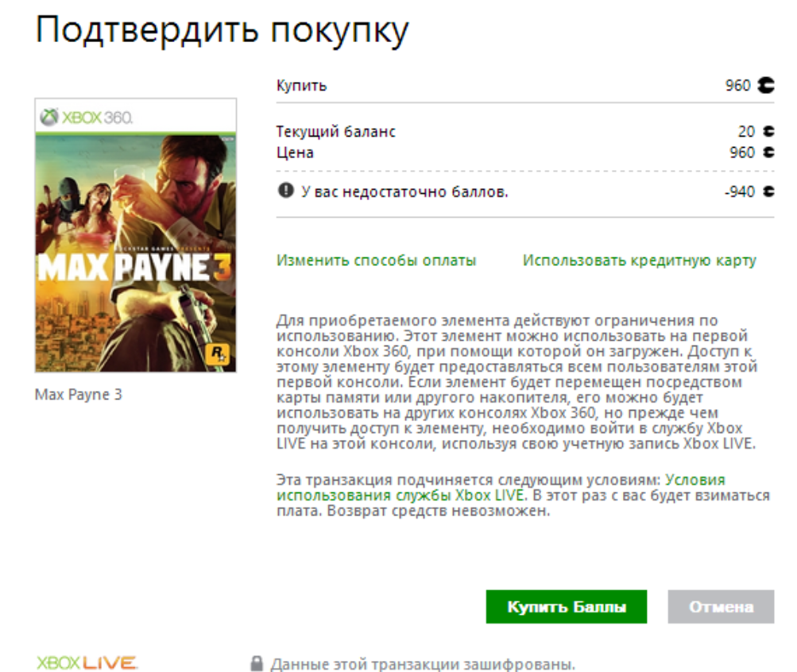Click the points icon next to balance 20
Image resolution: width=797 pixels, height=672 pixels.
click(x=768, y=132)
